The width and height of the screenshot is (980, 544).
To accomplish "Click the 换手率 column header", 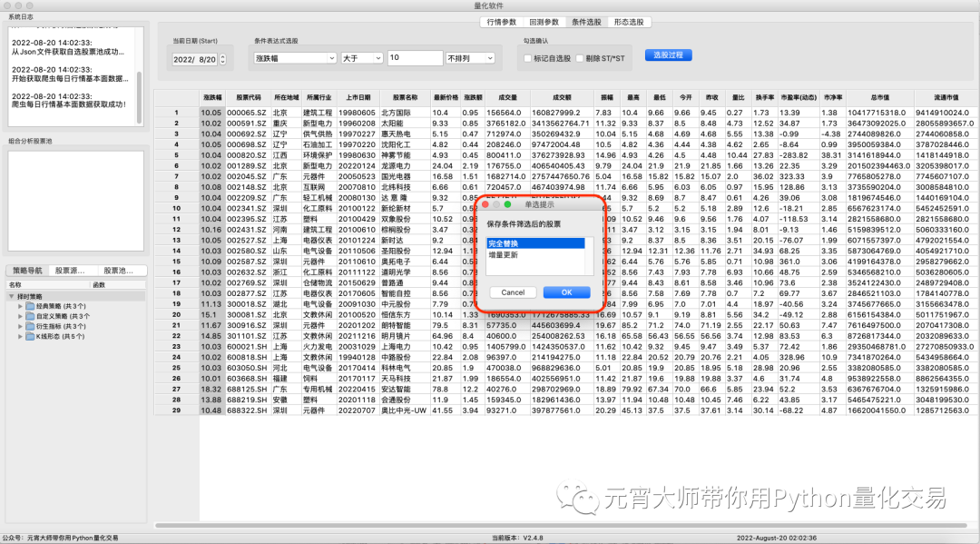I will [x=764, y=97].
